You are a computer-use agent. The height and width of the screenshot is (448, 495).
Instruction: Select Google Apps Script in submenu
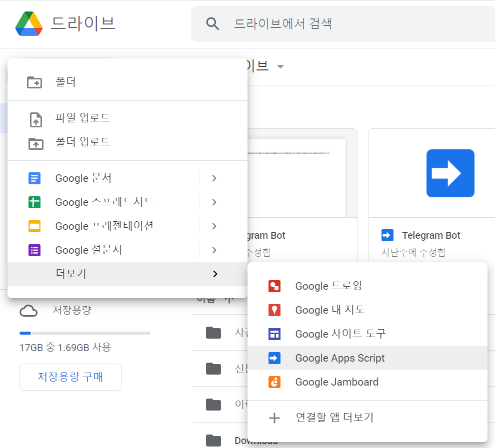point(367,358)
